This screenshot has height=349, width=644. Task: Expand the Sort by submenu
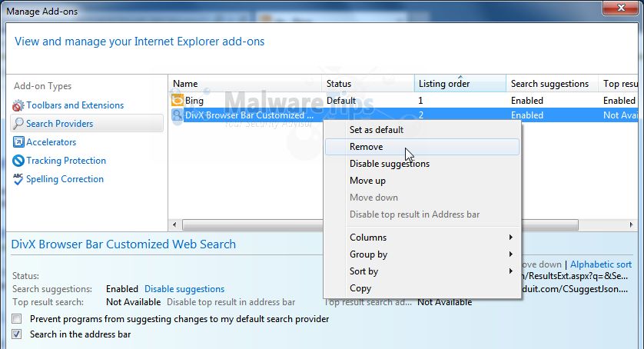coord(422,271)
